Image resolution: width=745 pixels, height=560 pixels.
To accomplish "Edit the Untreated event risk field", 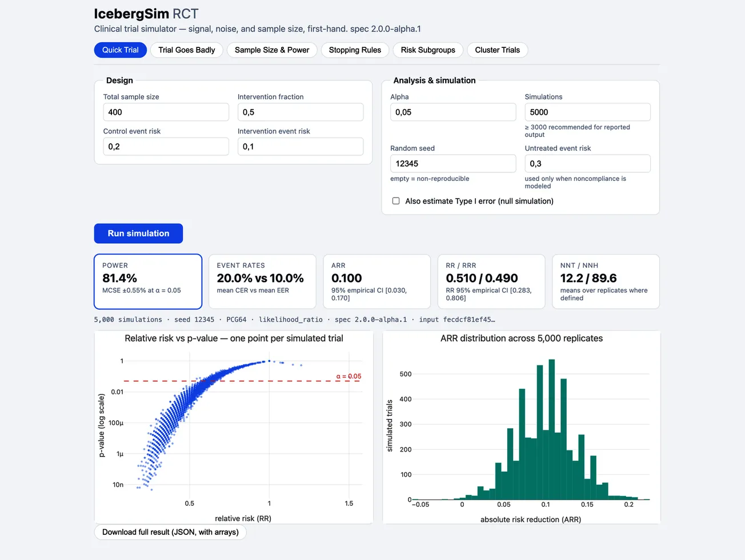I will click(587, 164).
